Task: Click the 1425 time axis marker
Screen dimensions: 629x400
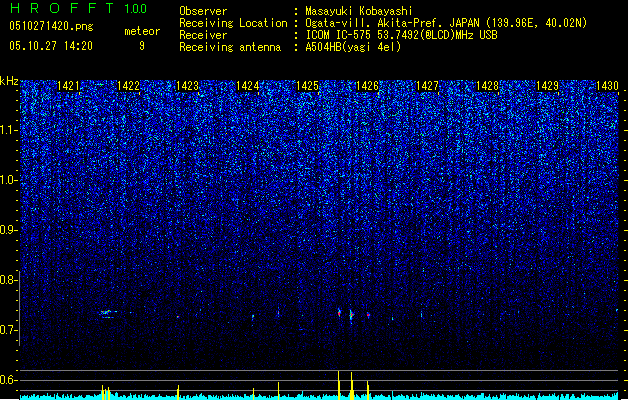Action: pyautogui.click(x=307, y=86)
